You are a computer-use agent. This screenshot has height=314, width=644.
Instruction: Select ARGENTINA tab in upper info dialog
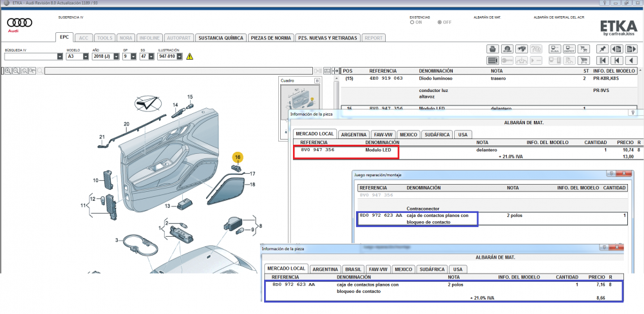click(x=354, y=134)
